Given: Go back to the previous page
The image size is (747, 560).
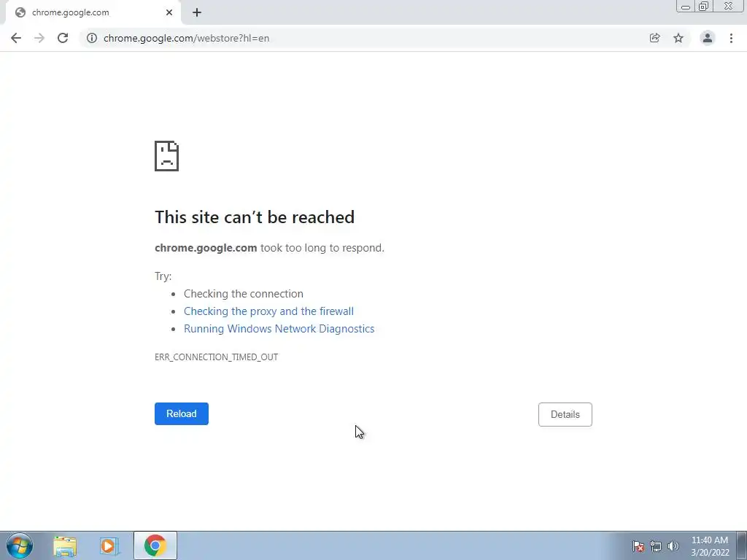Looking at the screenshot, I should pyautogui.click(x=16, y=38).
